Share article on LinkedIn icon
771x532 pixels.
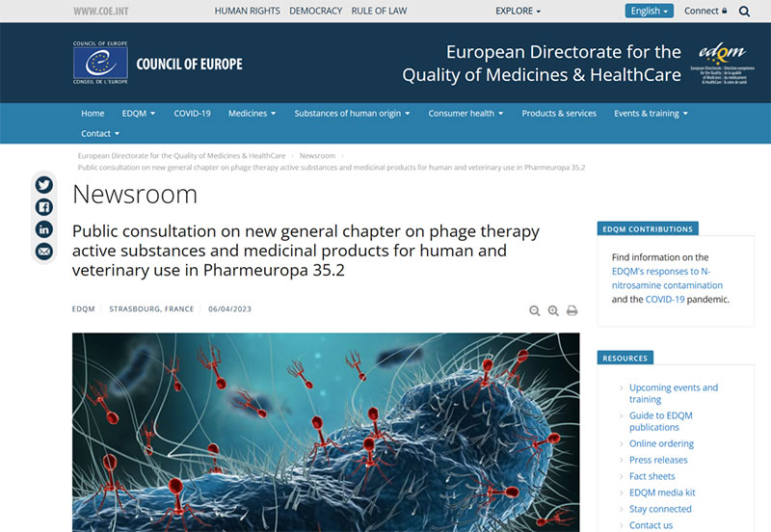tap(43, 229)
